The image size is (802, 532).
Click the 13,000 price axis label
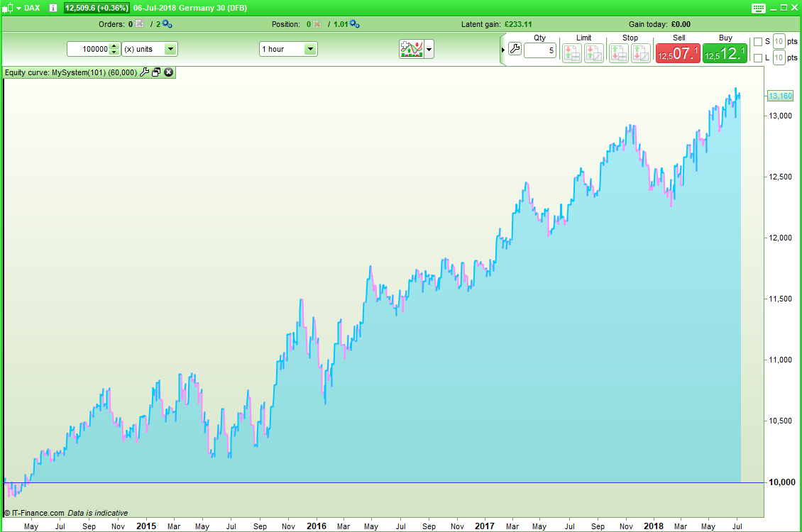(x=781, y=116)
